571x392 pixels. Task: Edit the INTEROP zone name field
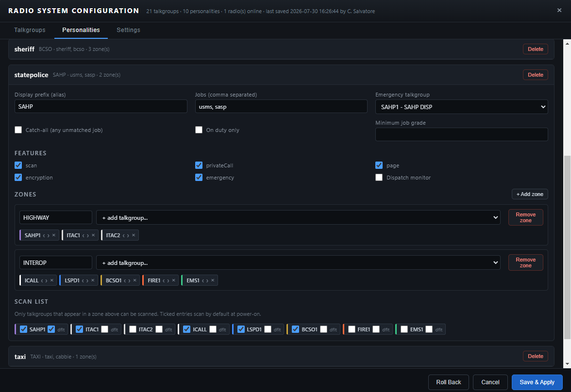(x=56, y=262)
